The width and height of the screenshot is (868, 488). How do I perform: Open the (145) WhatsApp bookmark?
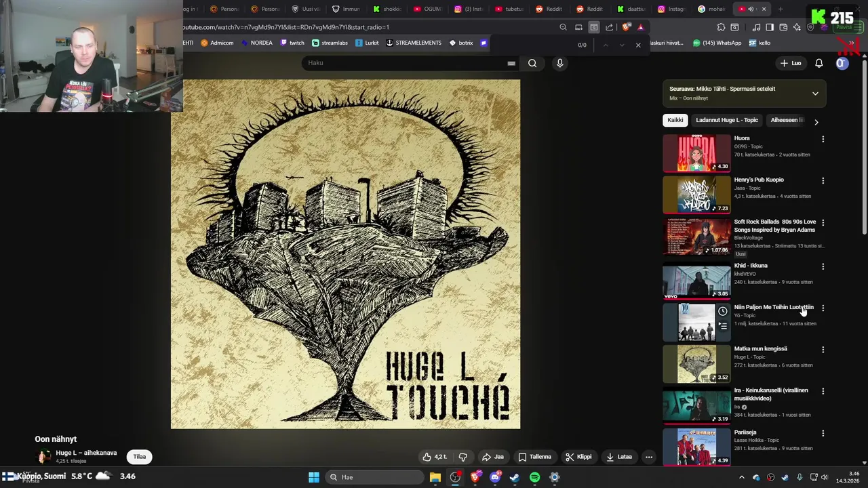click(x=717, y=43)
